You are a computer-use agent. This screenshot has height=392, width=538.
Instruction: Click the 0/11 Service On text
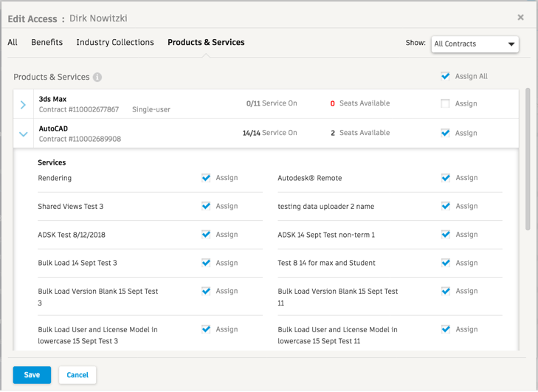click(272, 103)
